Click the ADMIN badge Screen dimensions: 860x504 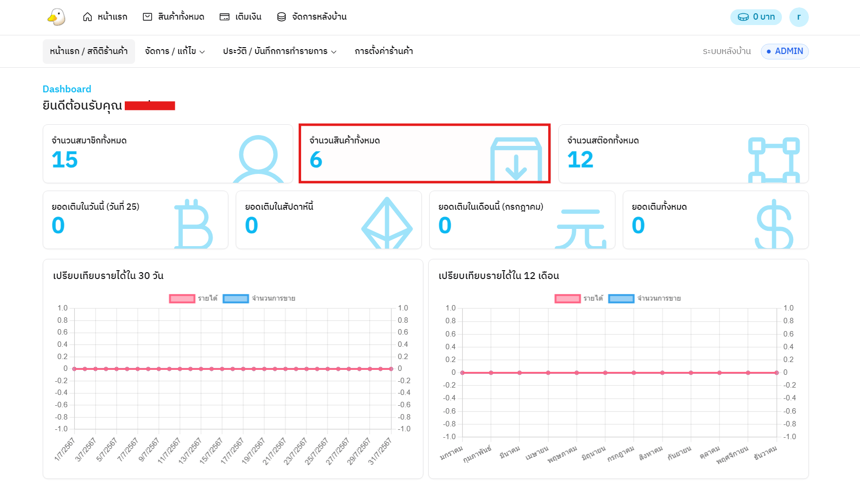[x=784, y=51]
